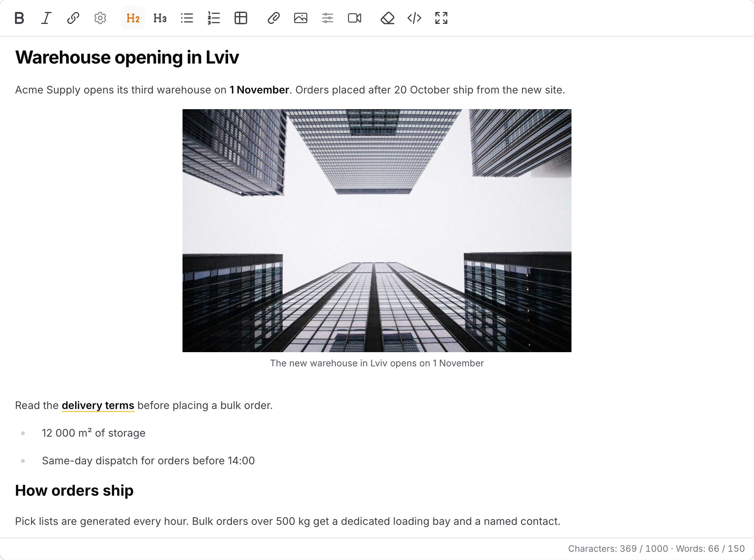This screenshot has height=560, width=754.
Task: Click the paragraph starting 'Pick lists are generated'
Action: pyautogui.click(x=288, y=521)
